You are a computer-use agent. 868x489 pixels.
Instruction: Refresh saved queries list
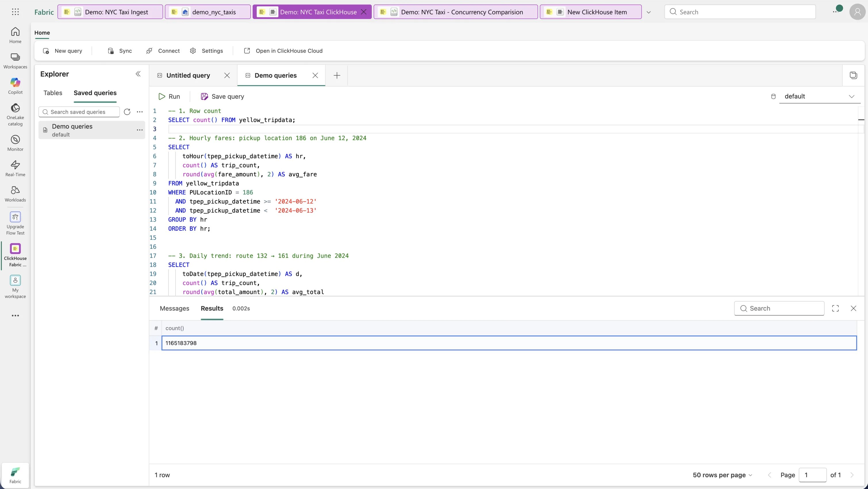coord(127,112)
